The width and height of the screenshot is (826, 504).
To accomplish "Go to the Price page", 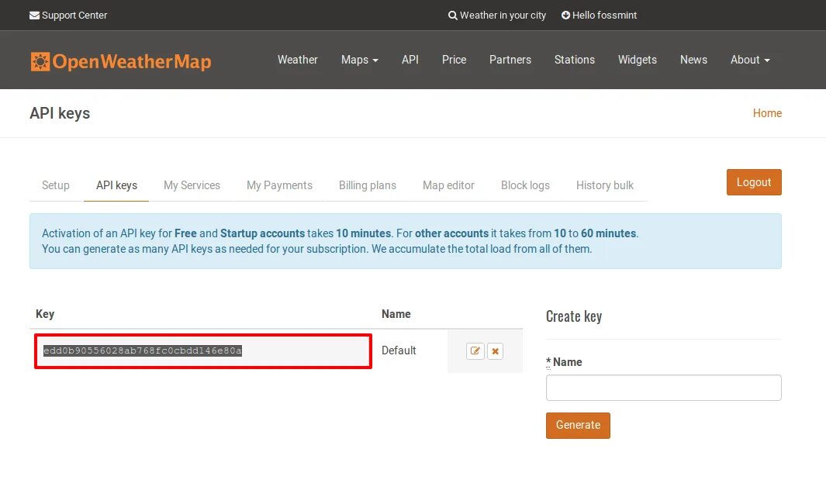I will (x=454, y=60).
